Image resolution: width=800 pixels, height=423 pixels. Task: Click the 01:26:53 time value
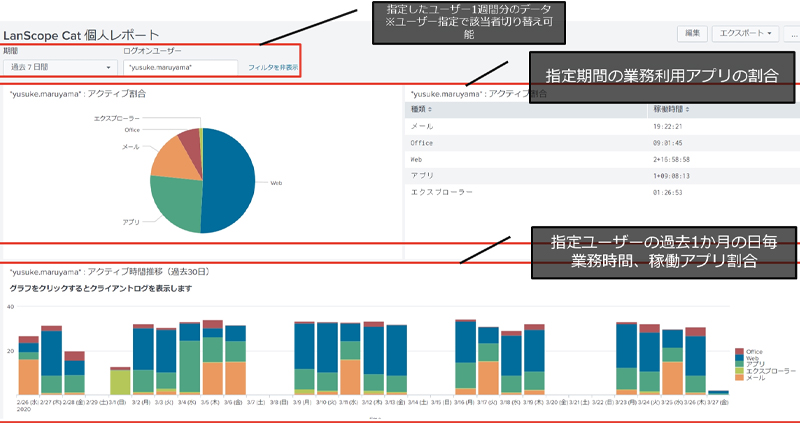pyautogui.click(x=667, y=193)
